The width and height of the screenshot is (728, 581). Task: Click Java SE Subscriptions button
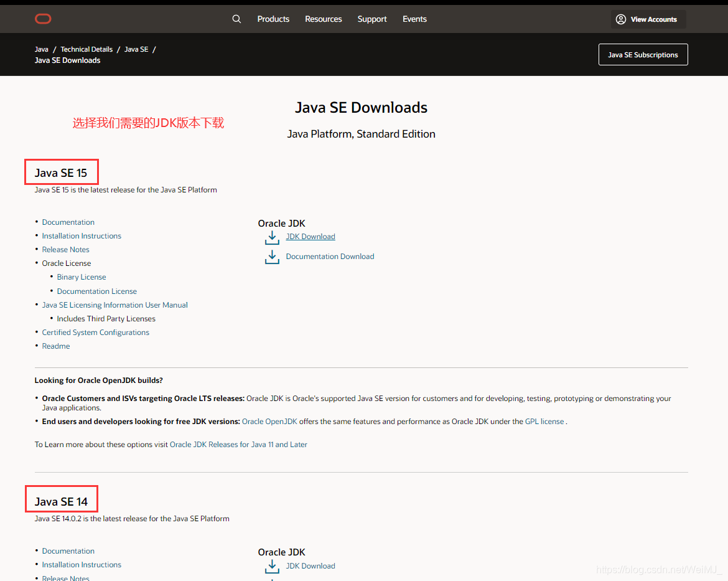(x=643, y=54)
